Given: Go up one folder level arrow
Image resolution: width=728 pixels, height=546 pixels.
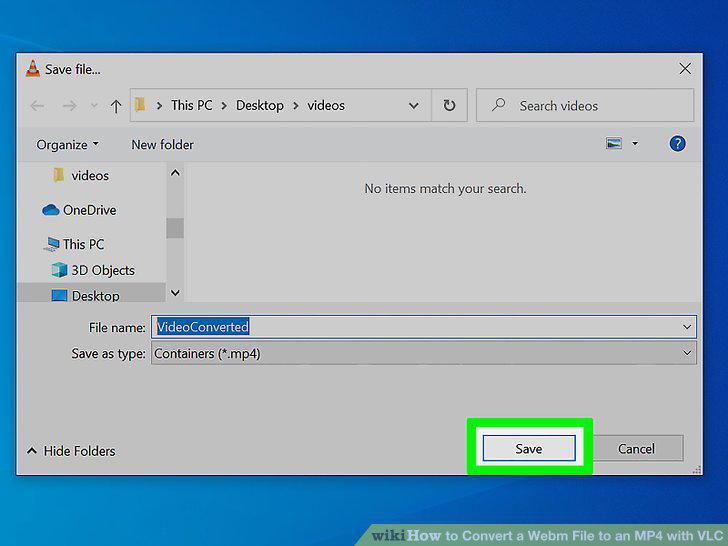Looking at the screenshot, I should pos(116,106).
